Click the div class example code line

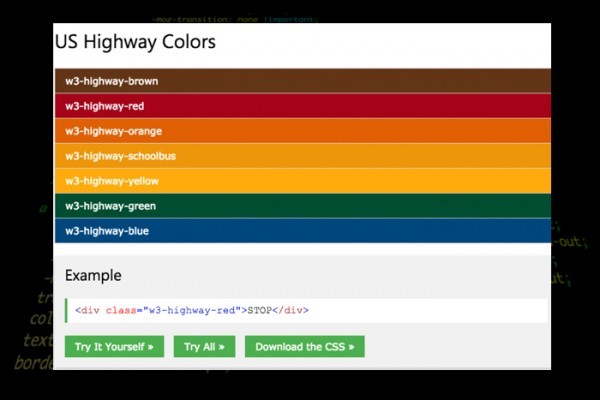pos(306,310)
